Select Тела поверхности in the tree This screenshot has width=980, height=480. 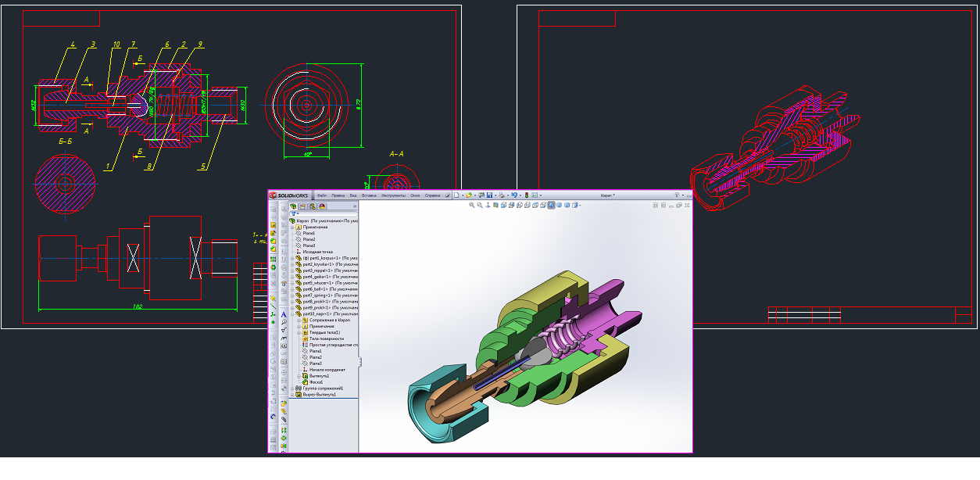pos(324,339)
